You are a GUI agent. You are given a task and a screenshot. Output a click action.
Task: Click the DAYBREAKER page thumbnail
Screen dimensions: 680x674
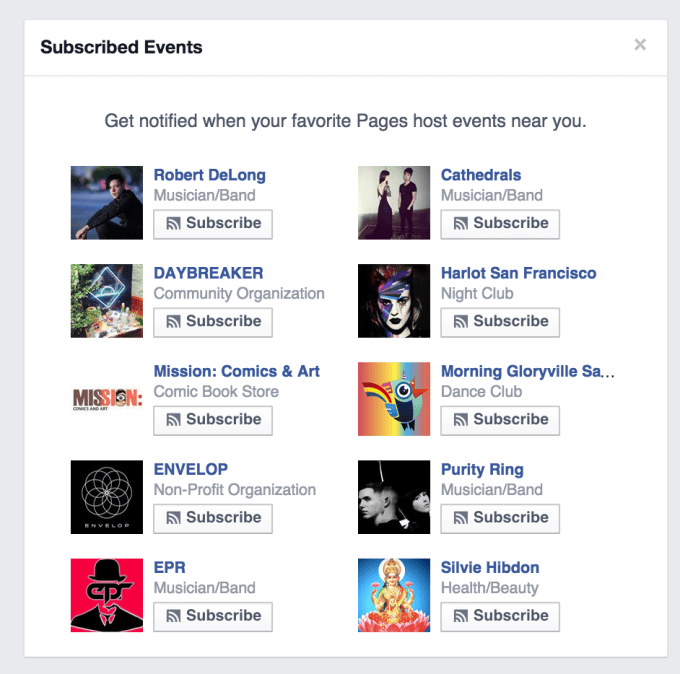click(107, 301)
